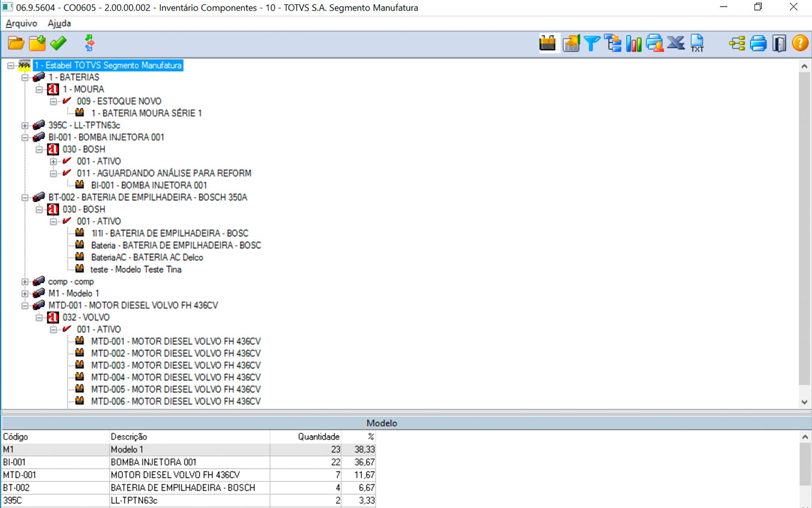This screenshot has height=508, width=812.
Task: Click the tree panel scroll down arrow
Action: (804, 402)
